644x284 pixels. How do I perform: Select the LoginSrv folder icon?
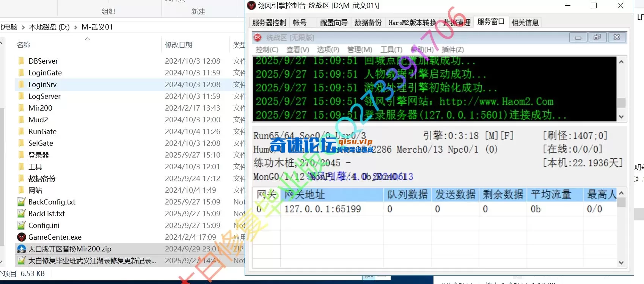[21, 84]
